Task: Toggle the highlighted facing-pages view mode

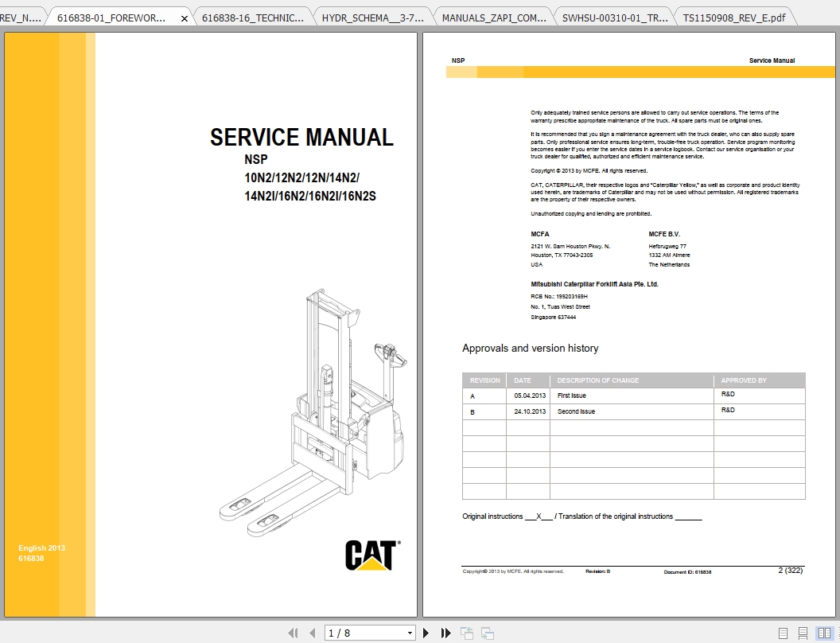Action: (825, 632)
